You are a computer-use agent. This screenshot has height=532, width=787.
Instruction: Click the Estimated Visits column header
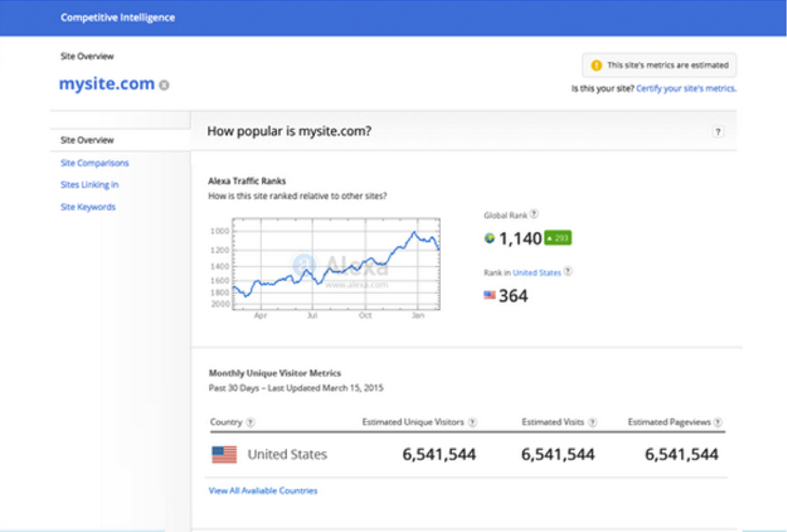[x=553, y=423]
